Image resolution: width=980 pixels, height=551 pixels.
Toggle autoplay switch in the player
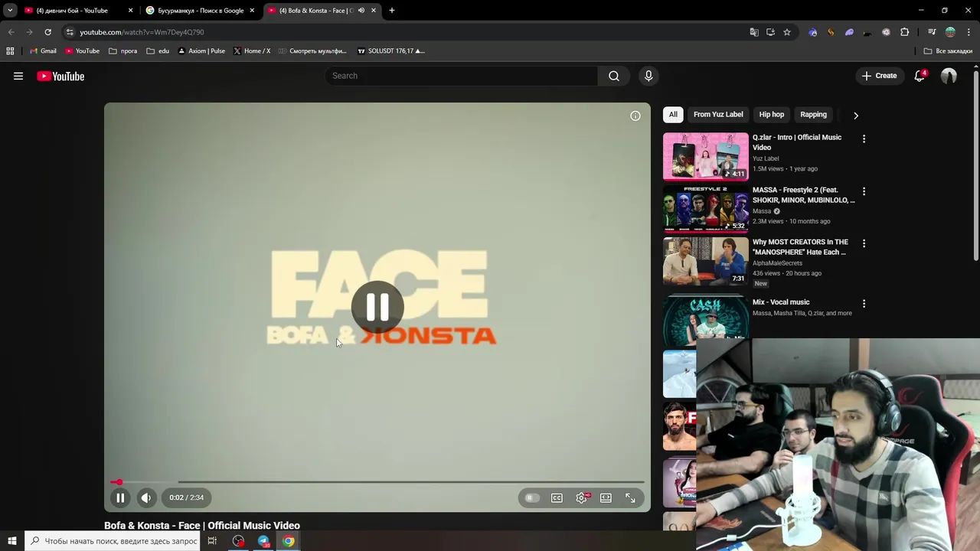(x=531, y=498)
